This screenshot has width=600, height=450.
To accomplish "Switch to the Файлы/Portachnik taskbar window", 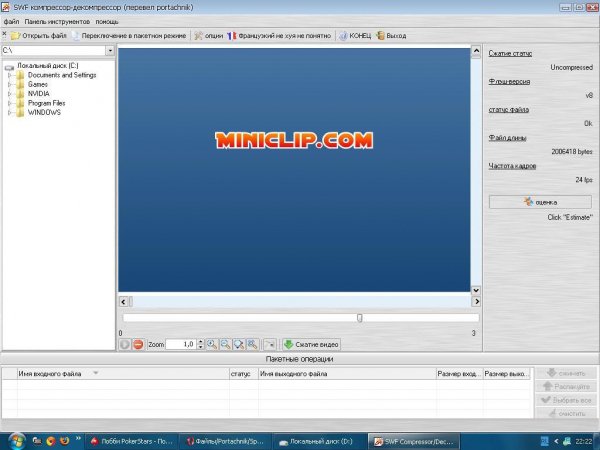I will coord(226,441).
